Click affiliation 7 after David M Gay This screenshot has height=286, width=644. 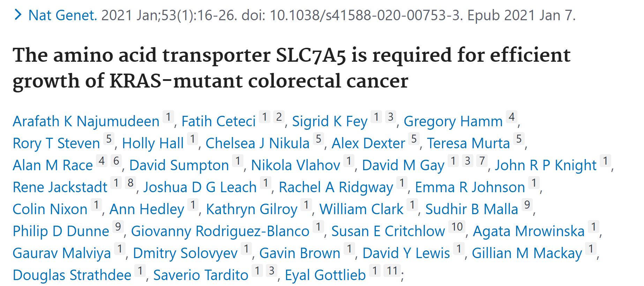[x=482, y=161]
